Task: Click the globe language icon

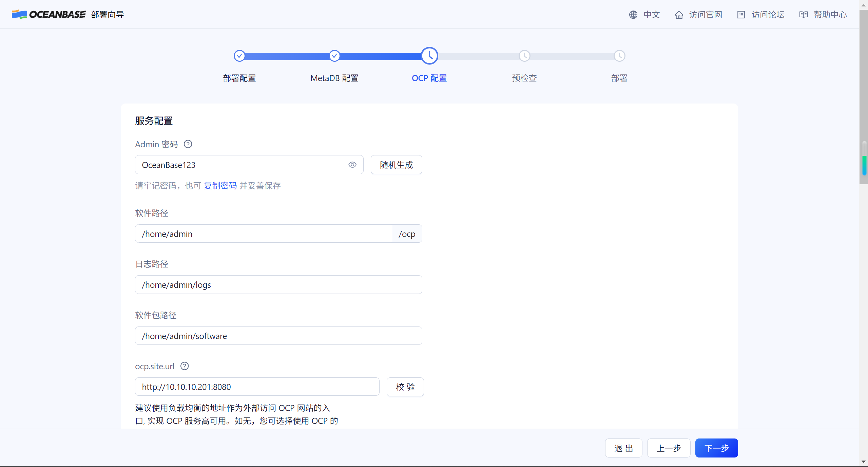Action: (633, 15)
